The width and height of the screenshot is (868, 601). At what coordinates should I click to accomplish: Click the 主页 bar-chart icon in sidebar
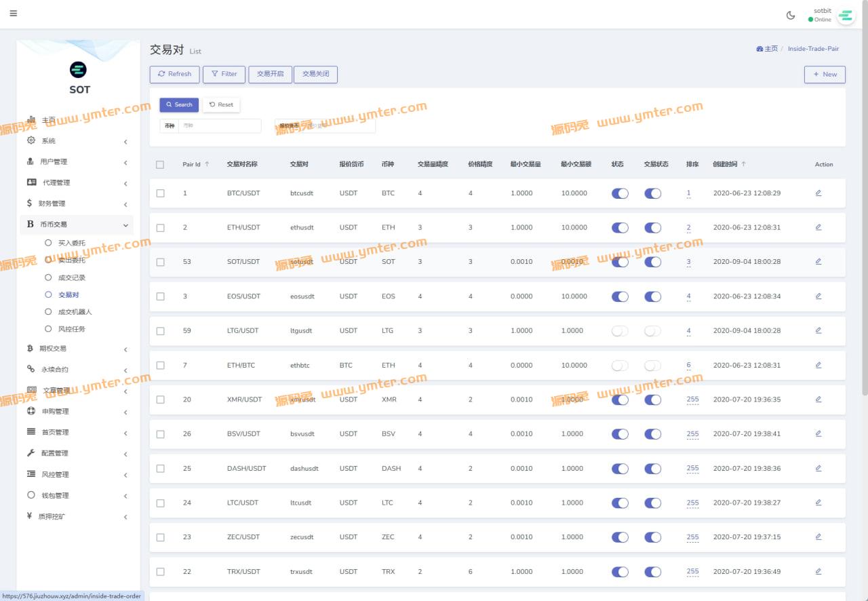[31, 119]
